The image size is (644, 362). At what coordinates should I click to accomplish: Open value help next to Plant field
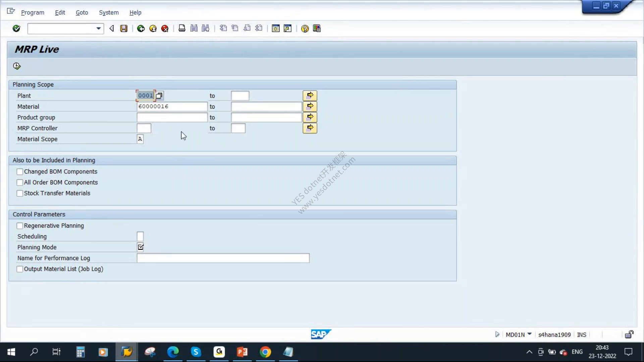click(159, 96)
